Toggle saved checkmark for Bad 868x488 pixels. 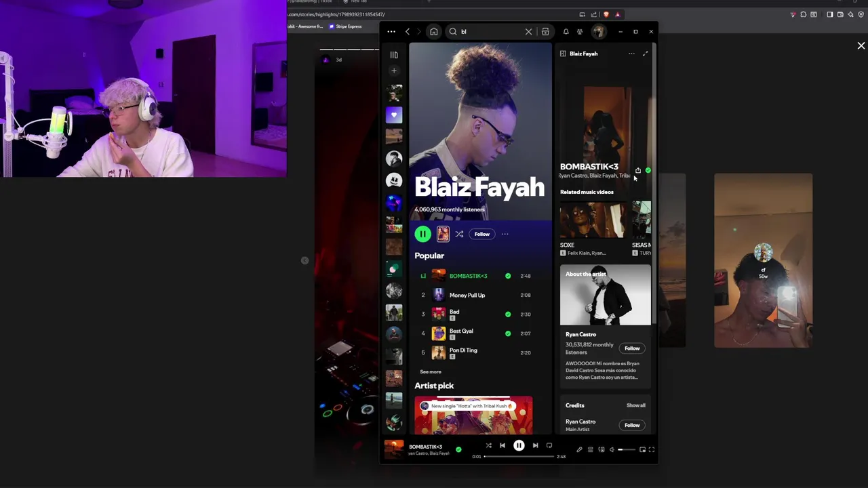508,314
